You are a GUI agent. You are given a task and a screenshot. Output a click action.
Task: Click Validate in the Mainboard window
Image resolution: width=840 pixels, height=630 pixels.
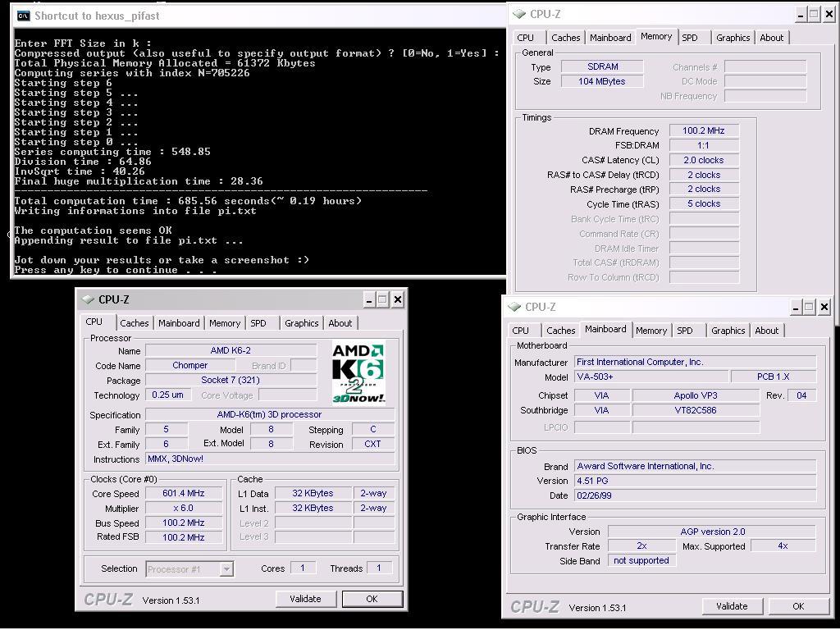click(732, 606)
